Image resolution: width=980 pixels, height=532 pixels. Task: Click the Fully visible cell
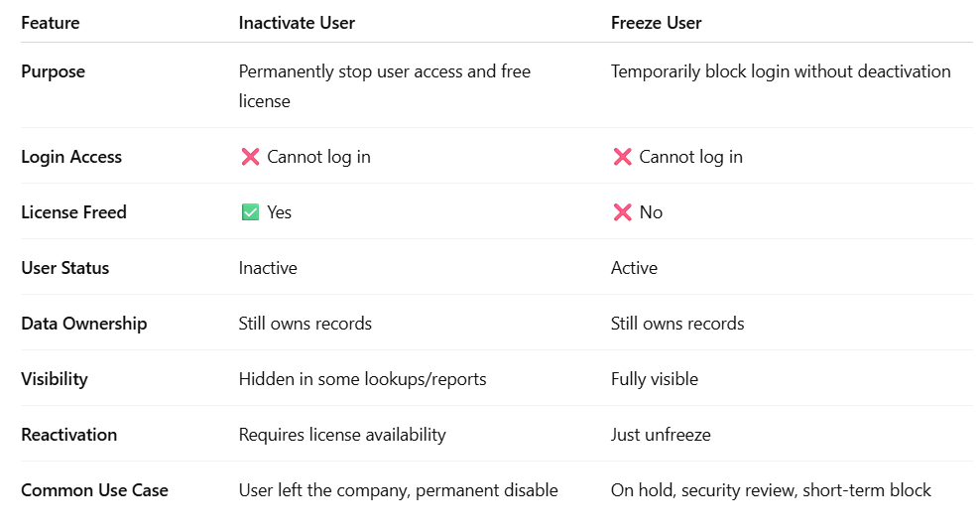[x=655, y=379]
